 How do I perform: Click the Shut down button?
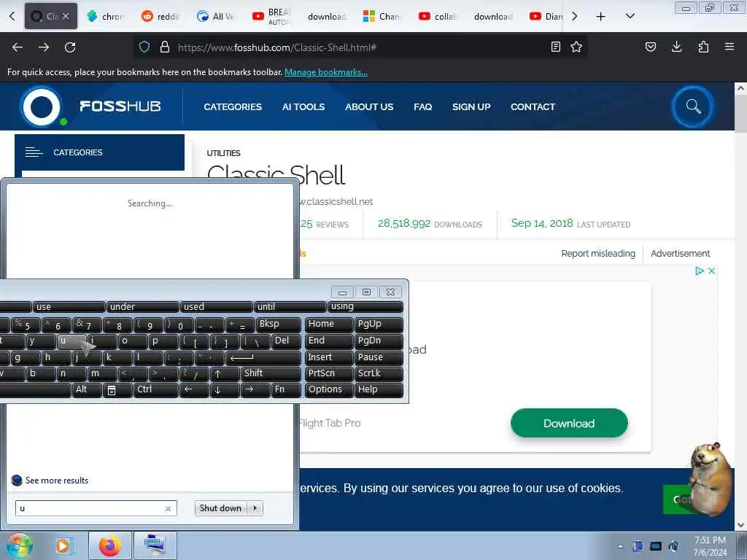[x=220, y=508]
